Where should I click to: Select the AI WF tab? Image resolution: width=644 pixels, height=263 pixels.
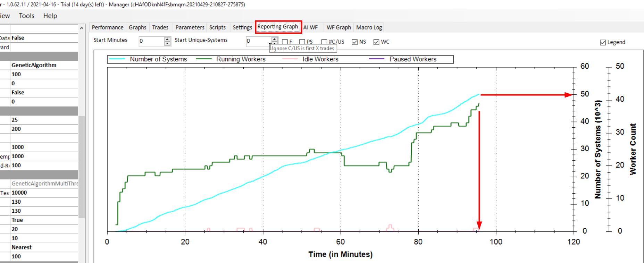(x=311, y=27)
